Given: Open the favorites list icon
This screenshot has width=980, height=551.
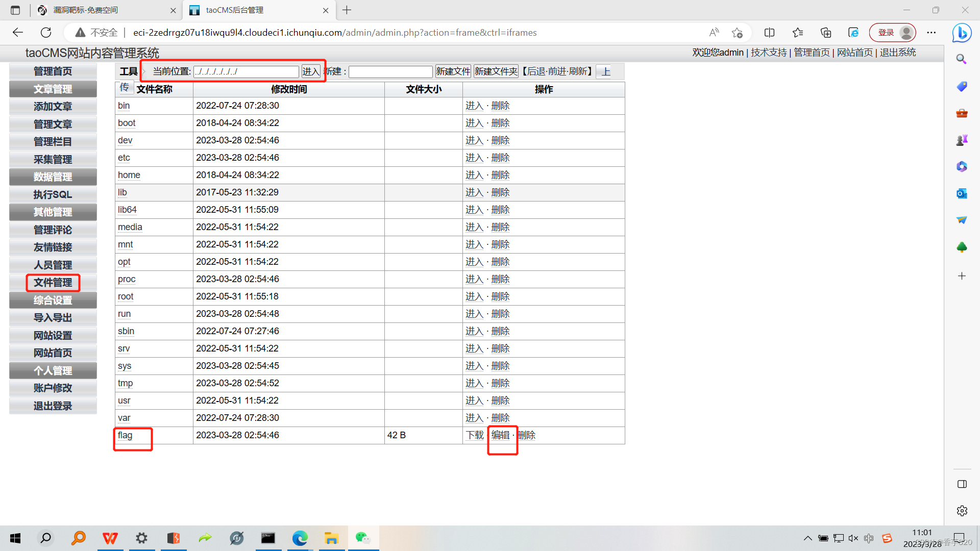Looking at the screenshot, I should (x=798, y=32).
